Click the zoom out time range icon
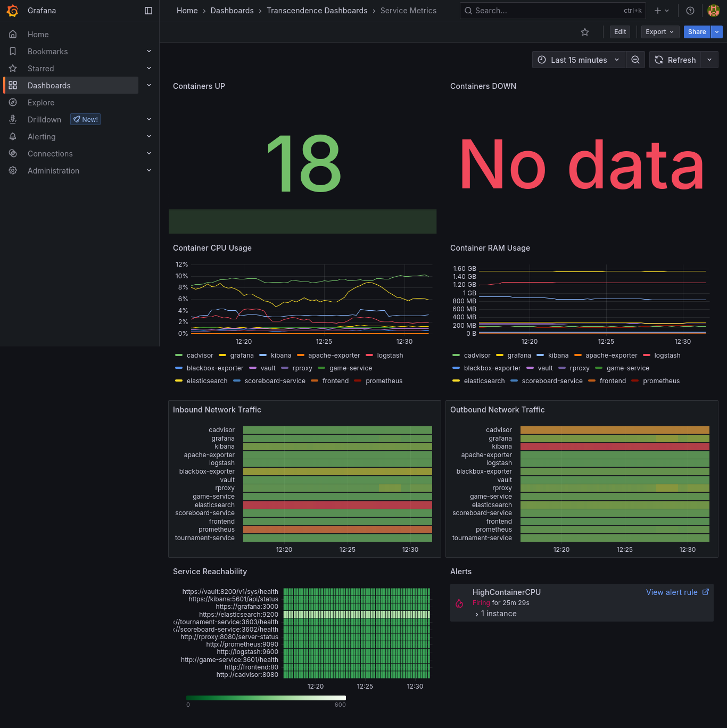The height and width of the screenshot is (728, 727). pyautogui.click(x=635, y=60)
